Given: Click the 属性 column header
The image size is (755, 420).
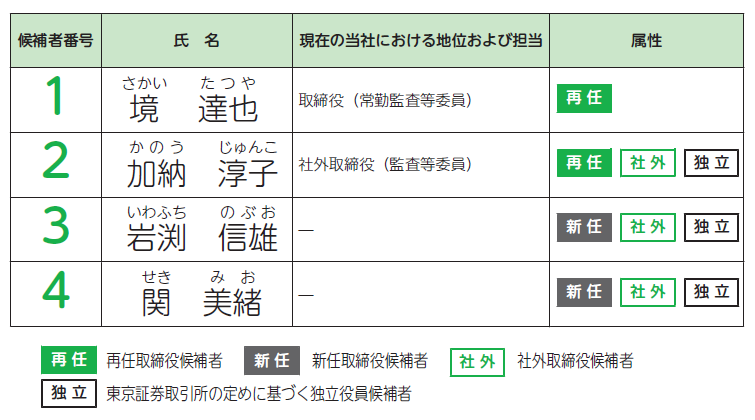Looking at the screenshot, I should [646, 41].
